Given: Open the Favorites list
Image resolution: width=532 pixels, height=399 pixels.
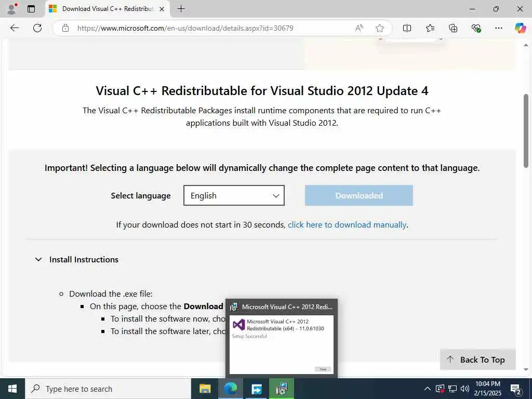Looking at the screenshot, I should [x=430, y=28].
